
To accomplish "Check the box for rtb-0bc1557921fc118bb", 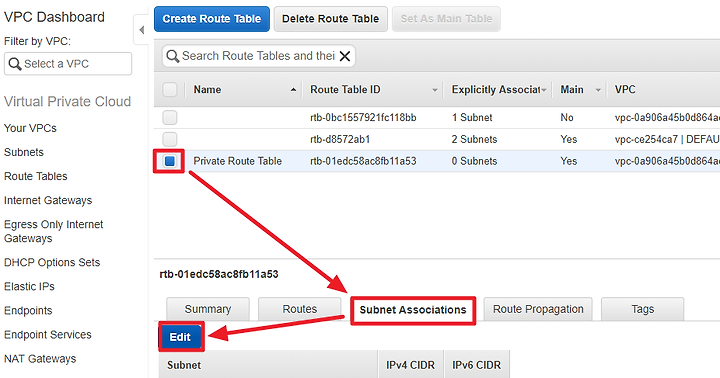I will (x=170, y=118).
